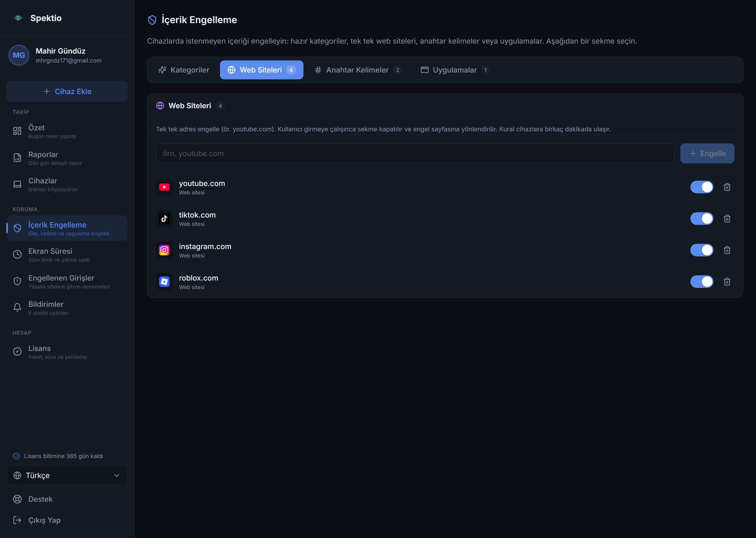Toggle off the tiktok.com block
Screen dimensions: 756x538
pos(702,219)
